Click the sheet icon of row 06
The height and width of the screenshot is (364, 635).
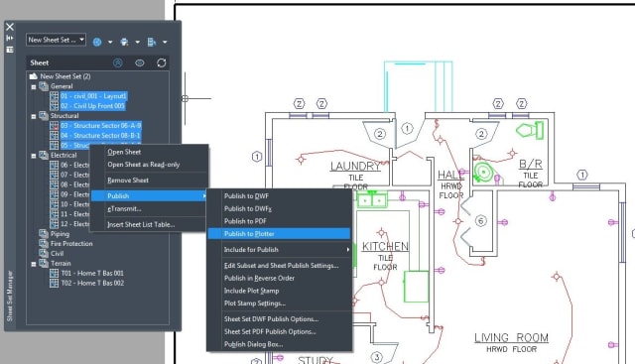tap(54, 165)
